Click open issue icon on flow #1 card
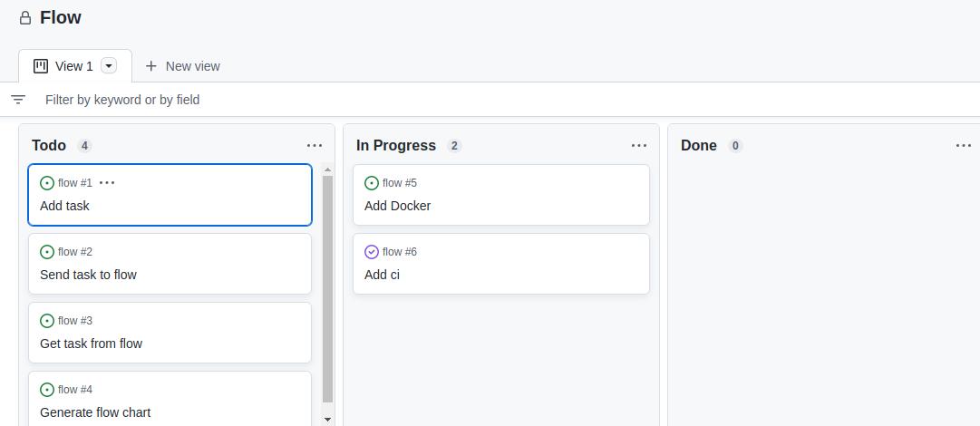The height and width of the screenshot is (426, 980). click(x=47, y=183)
